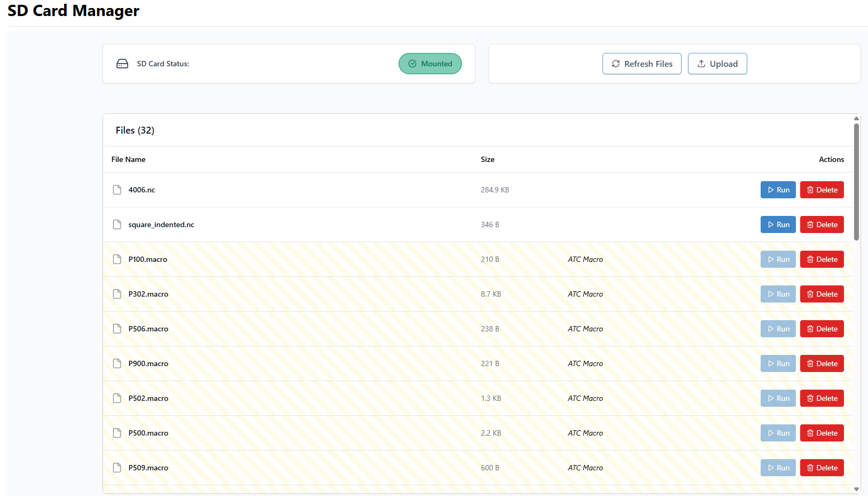The width and height of the screenshot is (868, 496).
Task: Select the P302.macro file name
Action: [148, 294]
